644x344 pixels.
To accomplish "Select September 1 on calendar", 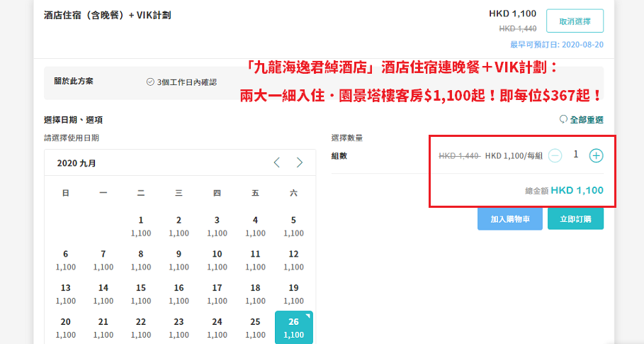I will click(x=141, y=226).
